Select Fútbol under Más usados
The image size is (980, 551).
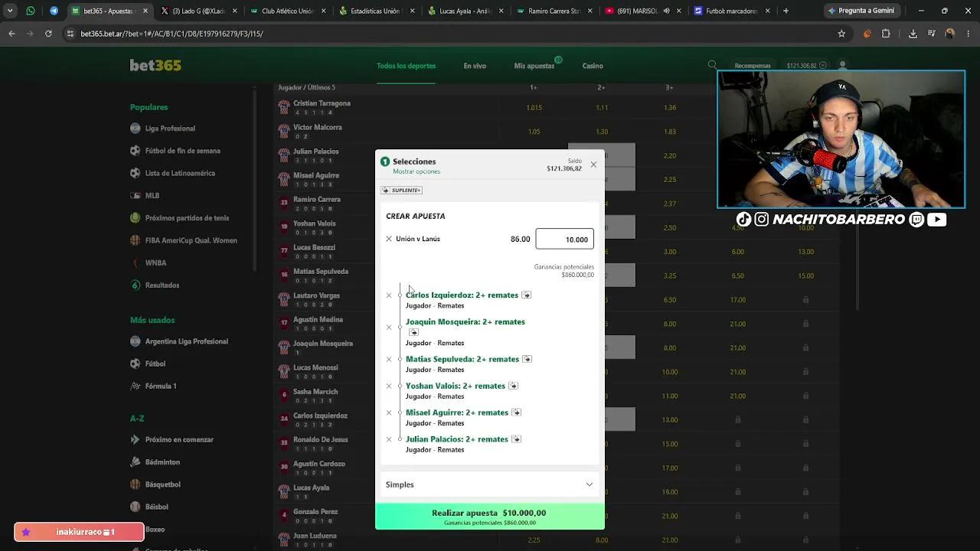[155, 364]
